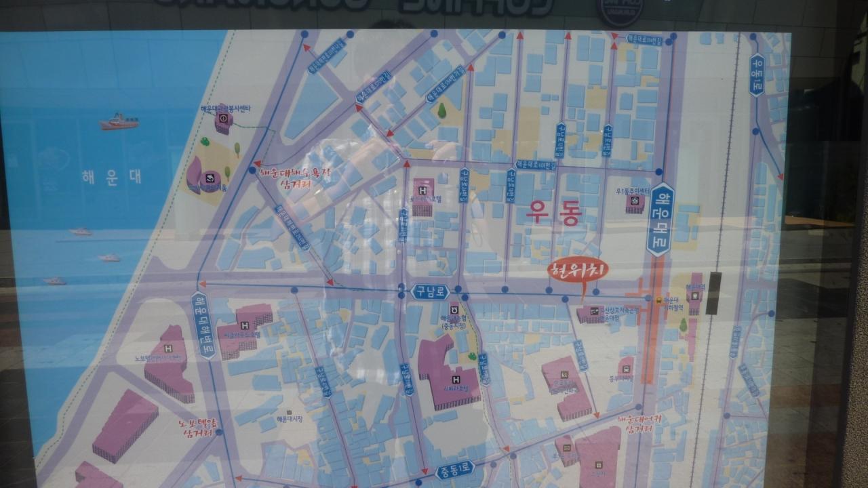Click the large ship icon in the sea

point(119,122)
